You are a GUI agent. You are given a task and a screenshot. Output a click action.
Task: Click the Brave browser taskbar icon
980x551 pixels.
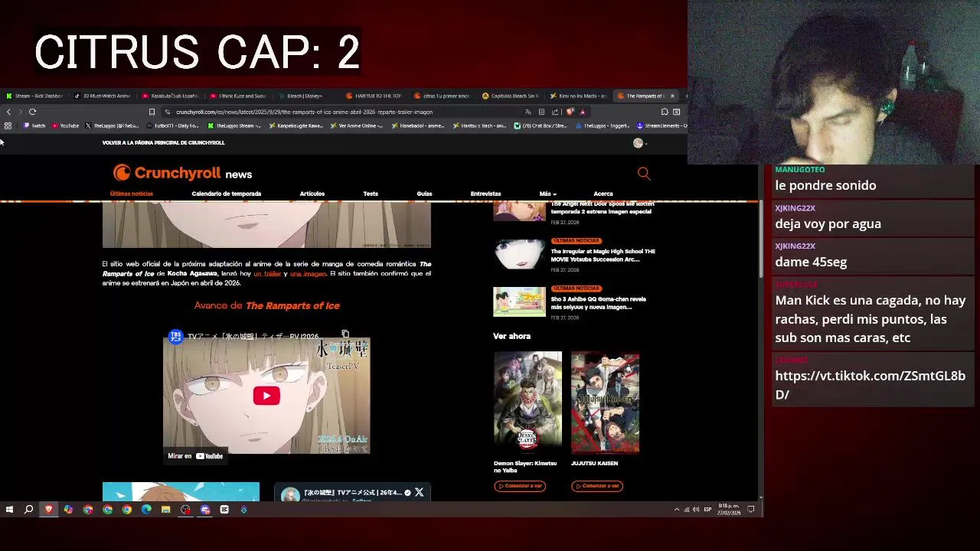tap(49, 510)
